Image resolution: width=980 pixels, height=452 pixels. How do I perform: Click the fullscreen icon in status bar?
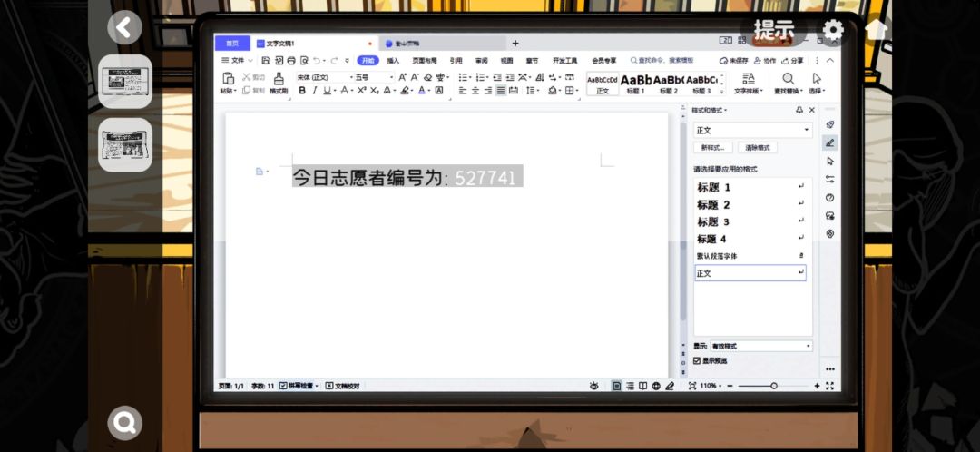click(830, 387)
